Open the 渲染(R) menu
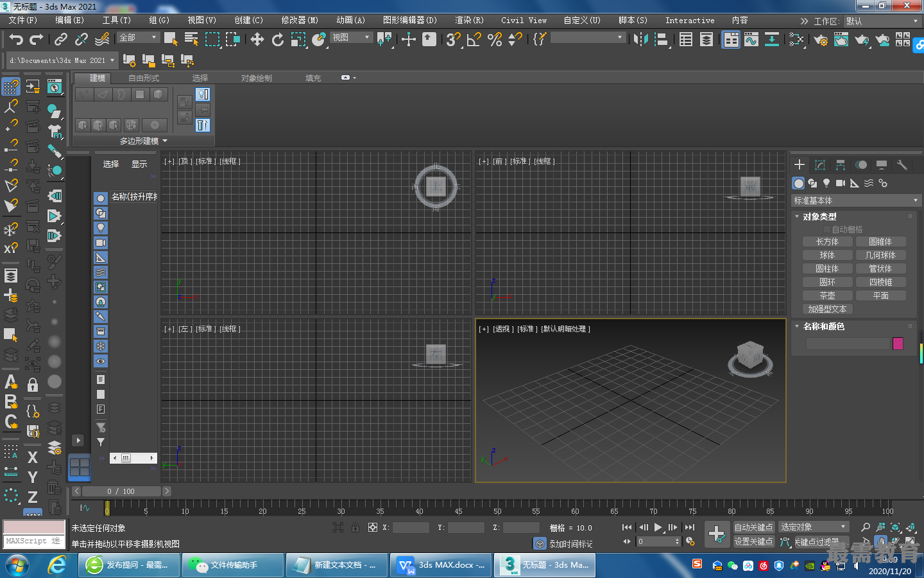Viewport: 924px width, 578px height. pos(469,21)
